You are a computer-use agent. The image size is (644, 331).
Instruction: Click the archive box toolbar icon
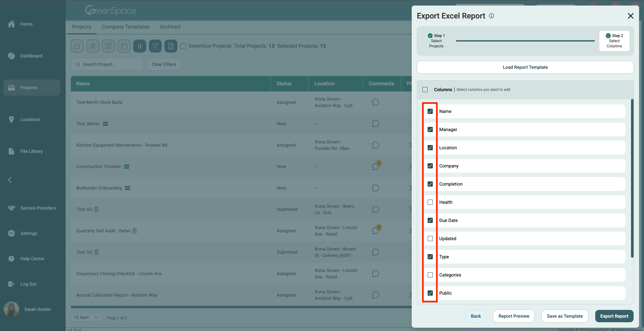(x=109, y=46)
